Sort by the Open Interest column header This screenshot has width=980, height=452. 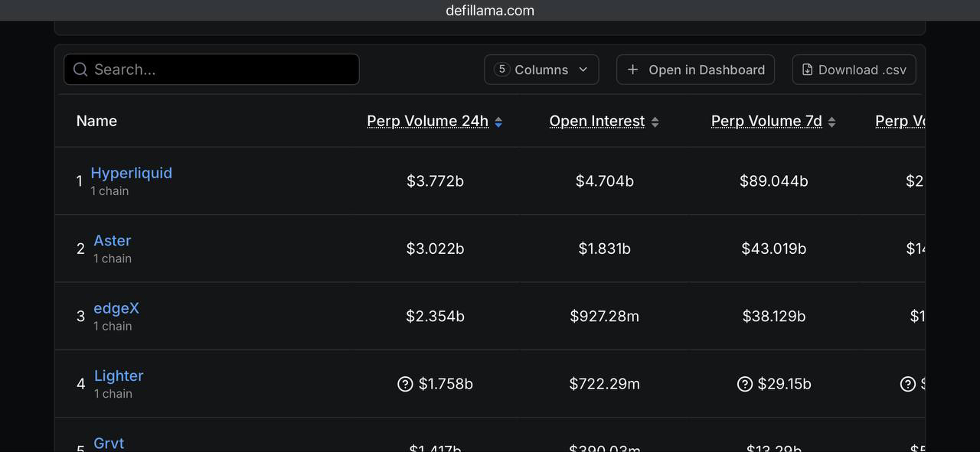[597, 121]
